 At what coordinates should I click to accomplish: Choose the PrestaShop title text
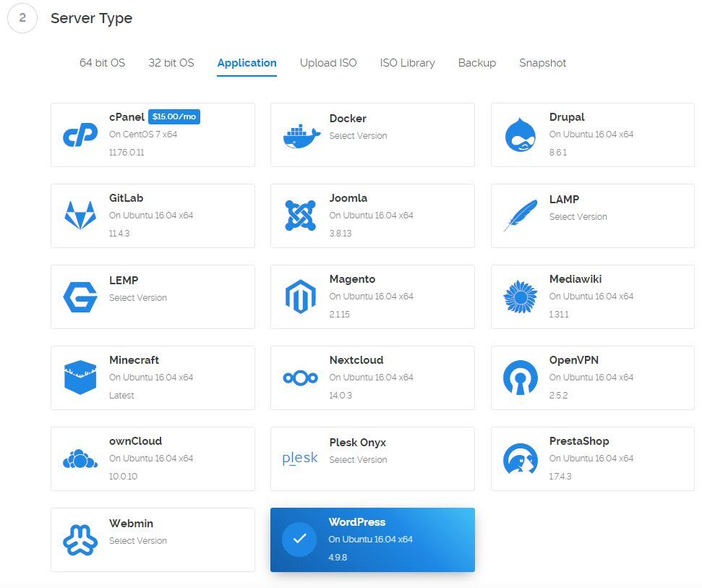(579, 441)
